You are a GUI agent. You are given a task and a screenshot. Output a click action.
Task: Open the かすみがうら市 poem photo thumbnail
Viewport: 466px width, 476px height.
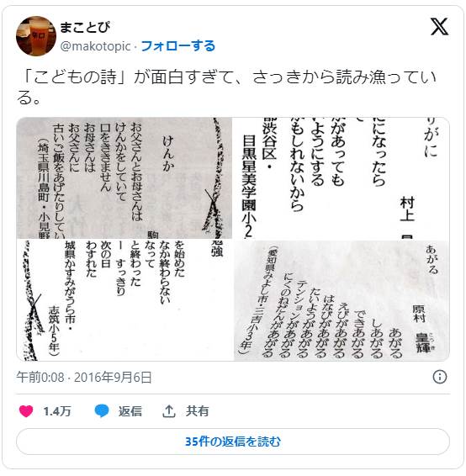[124, 300]
